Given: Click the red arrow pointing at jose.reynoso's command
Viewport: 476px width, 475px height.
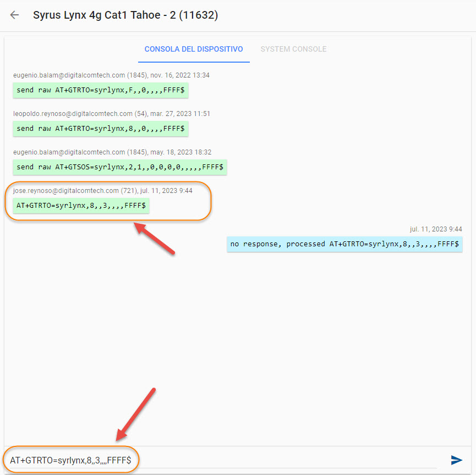Looking at the screenshot, I should pos(155,238).
